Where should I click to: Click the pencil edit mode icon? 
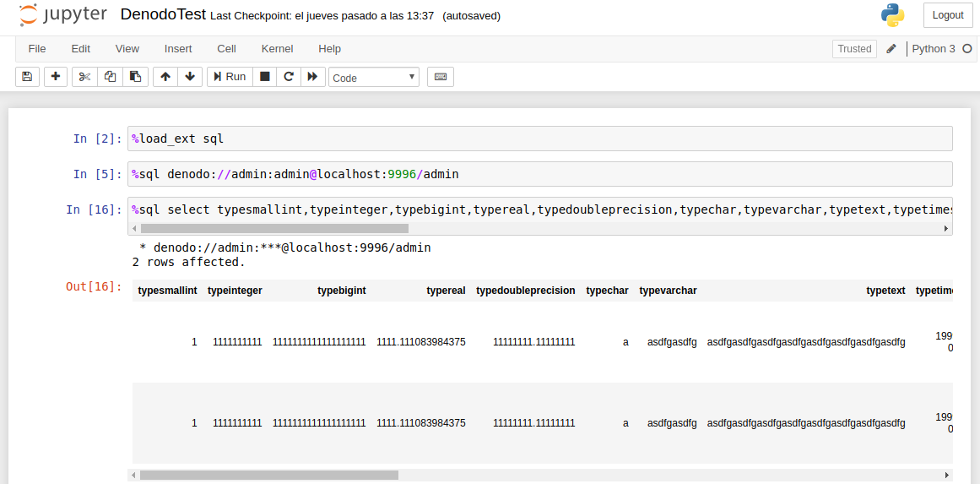891,49
